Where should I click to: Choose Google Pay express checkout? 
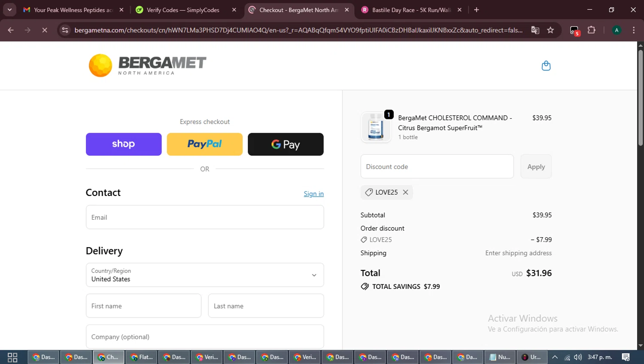(x=286, y=144)
